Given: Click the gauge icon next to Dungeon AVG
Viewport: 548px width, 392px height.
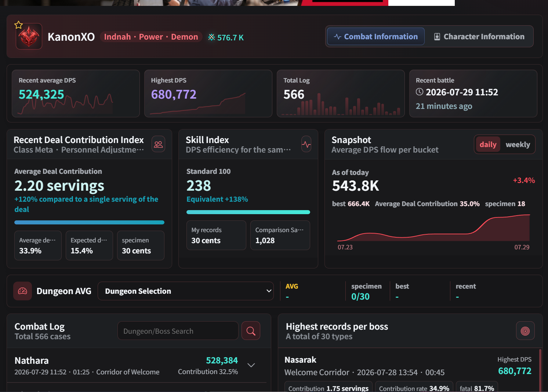Looking at the screenshot, I should tap(22, 291).
